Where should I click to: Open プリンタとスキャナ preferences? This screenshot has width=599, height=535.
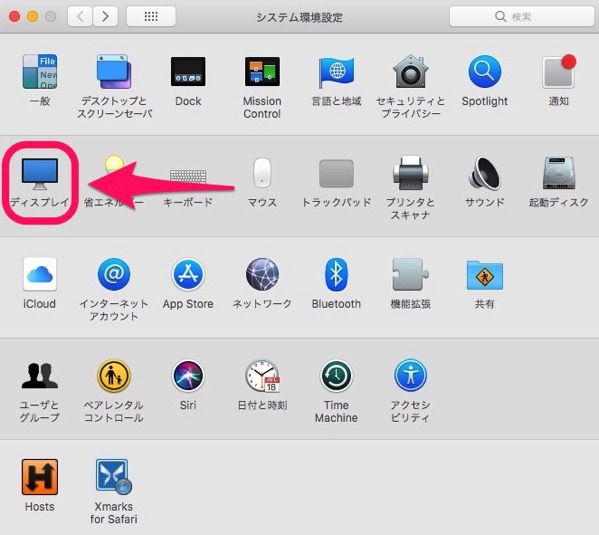410,173
